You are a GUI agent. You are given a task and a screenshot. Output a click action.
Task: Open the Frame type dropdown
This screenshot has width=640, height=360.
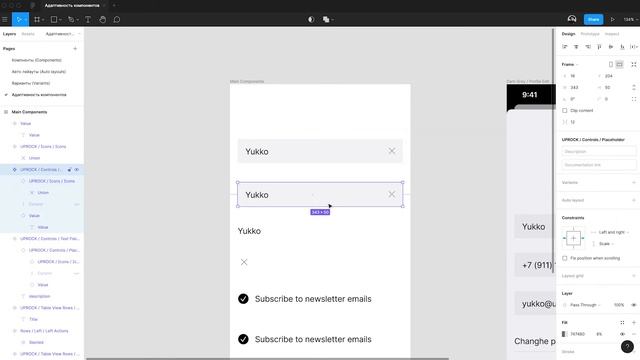[x=570, y=64]
